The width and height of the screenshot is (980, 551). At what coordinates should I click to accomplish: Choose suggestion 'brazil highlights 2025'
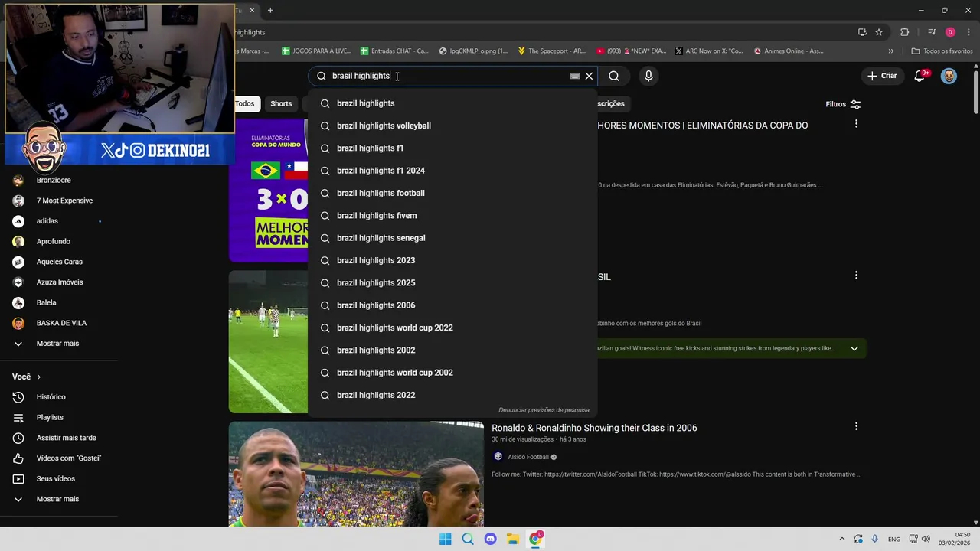coord(452,283)
